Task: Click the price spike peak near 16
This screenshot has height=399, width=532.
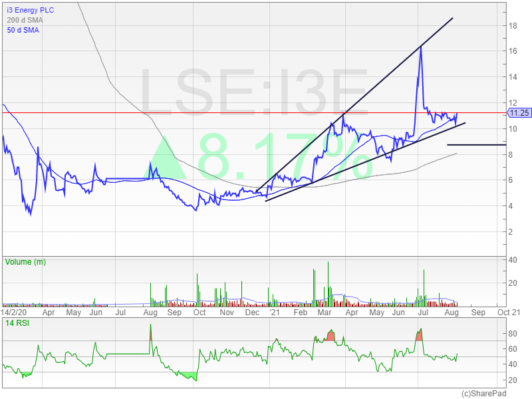Action: point(421,47)
